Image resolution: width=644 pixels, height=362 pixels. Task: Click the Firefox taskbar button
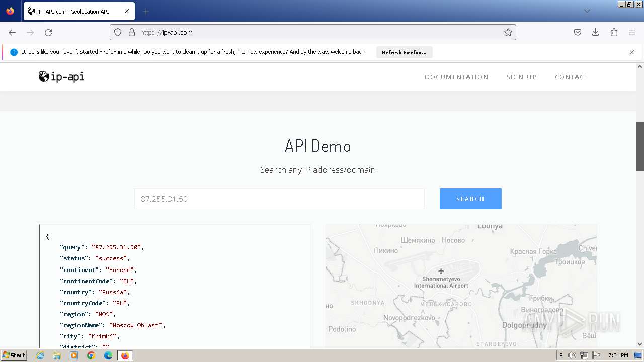point(125,355)
